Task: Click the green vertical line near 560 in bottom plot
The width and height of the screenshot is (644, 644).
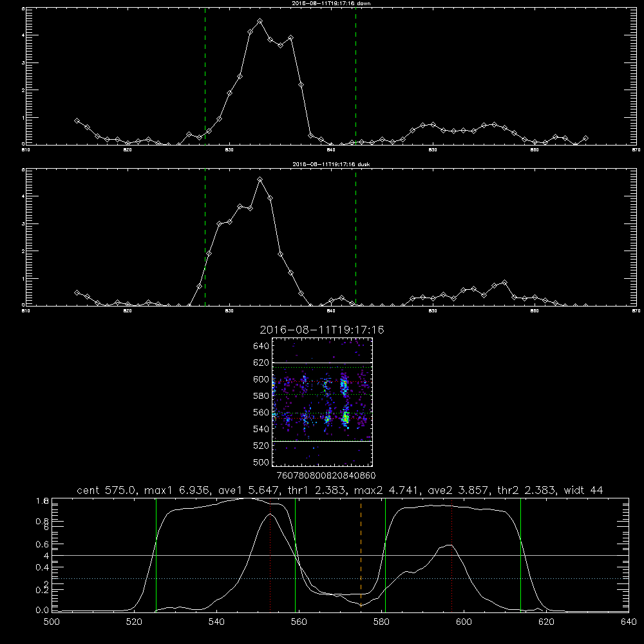Action: [296, 554]
